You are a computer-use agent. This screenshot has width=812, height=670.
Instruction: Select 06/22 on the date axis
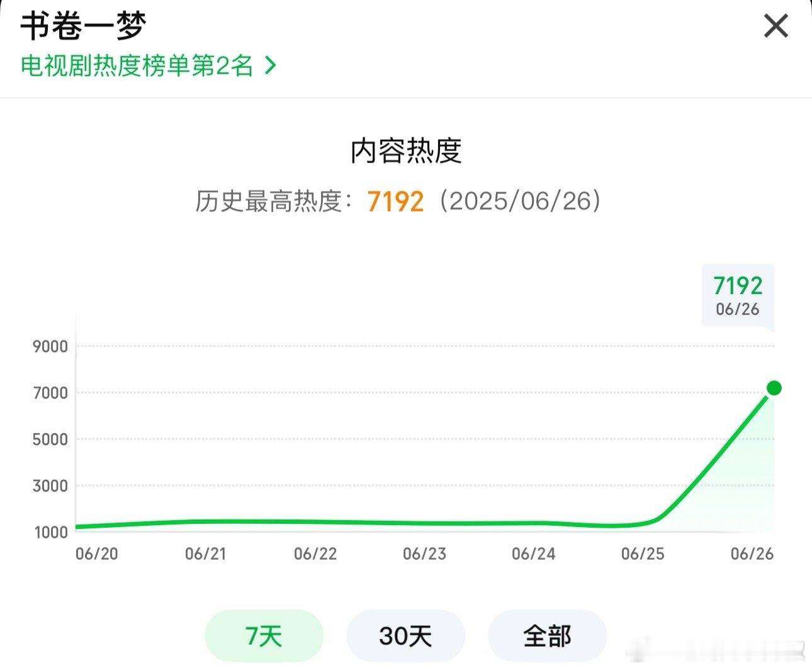(x=315, y=554)
